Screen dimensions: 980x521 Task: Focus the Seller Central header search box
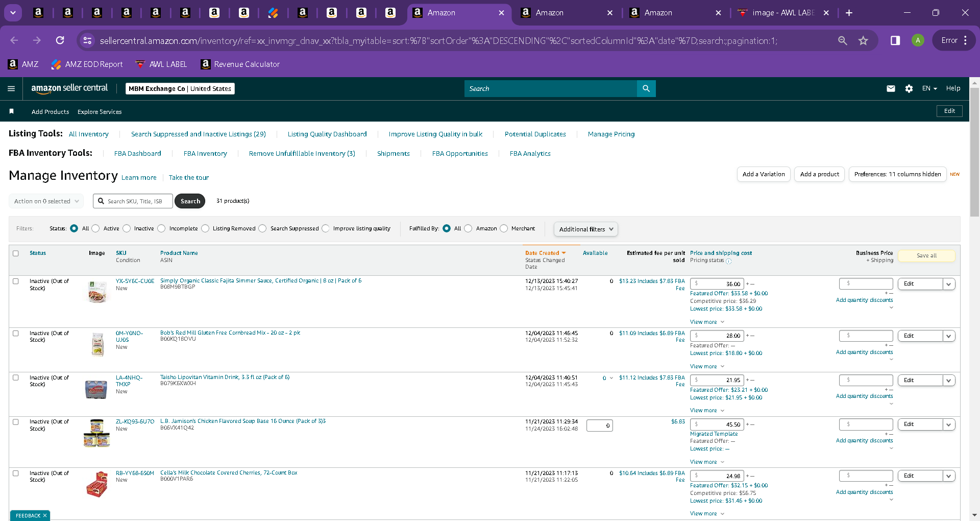[x=551, y=88]
